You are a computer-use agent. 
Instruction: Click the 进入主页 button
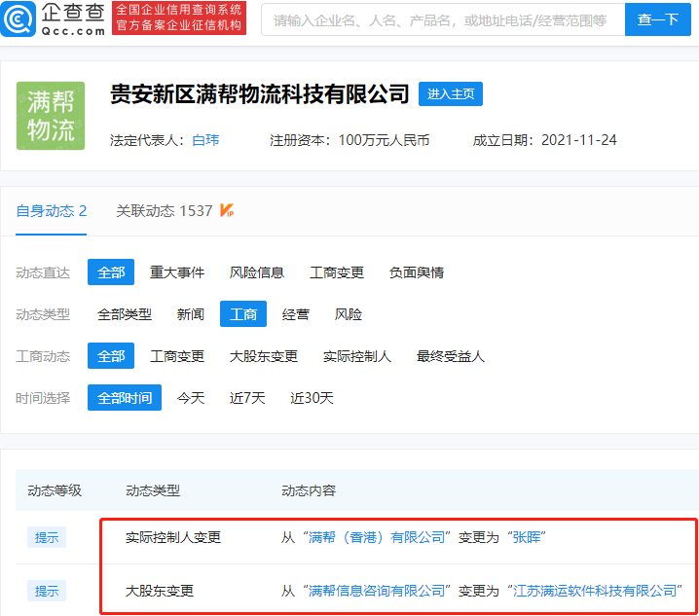[451, 94]
